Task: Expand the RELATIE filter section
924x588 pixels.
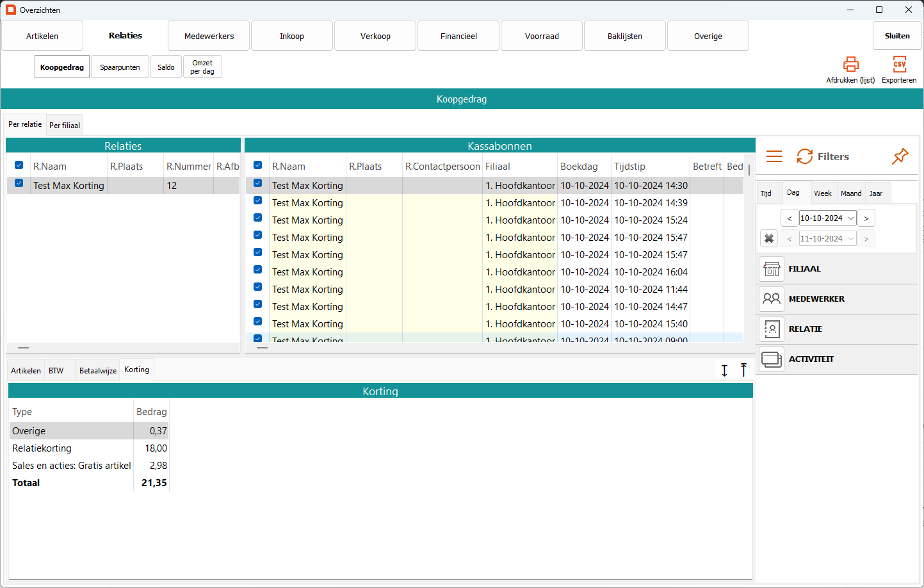Action: tap(838, 329)
